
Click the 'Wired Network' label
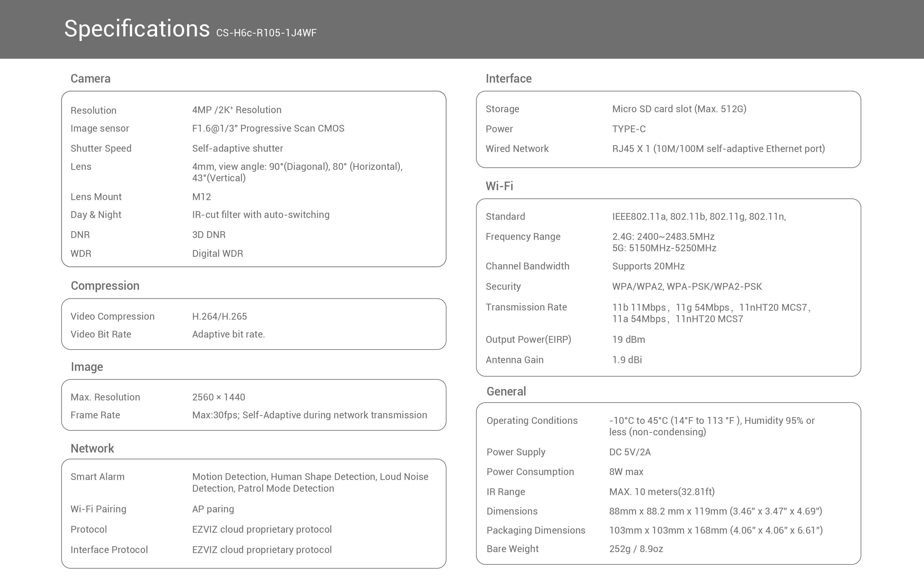[x=517, y=149]
